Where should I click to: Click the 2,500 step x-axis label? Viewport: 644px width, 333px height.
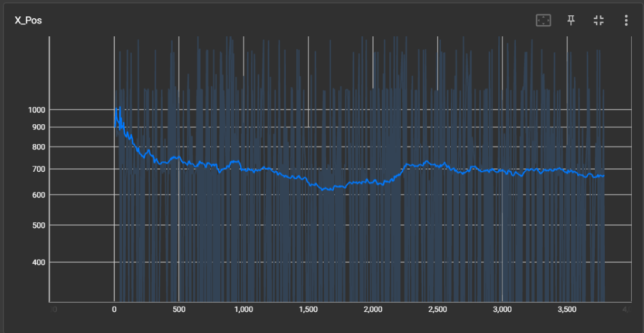pos(437,310)
